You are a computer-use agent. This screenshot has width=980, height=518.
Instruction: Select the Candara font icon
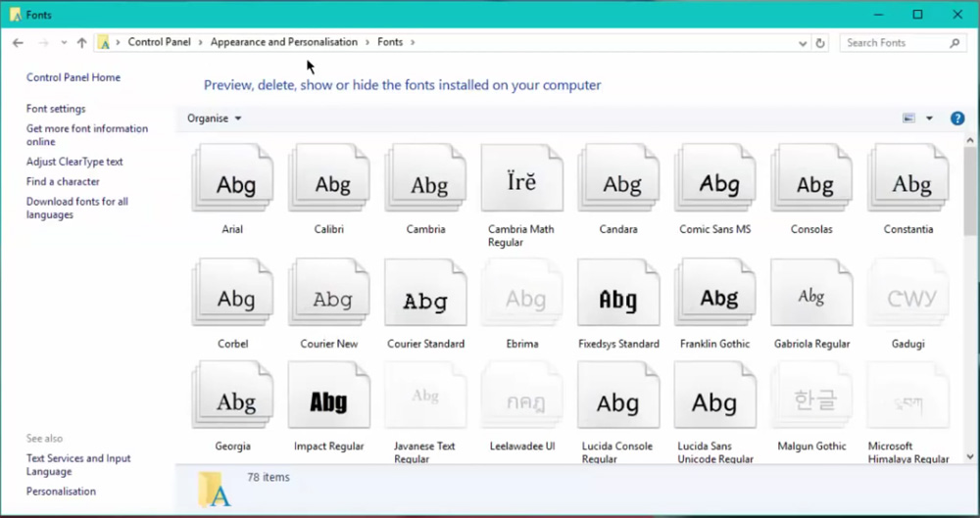pos(618,179)
